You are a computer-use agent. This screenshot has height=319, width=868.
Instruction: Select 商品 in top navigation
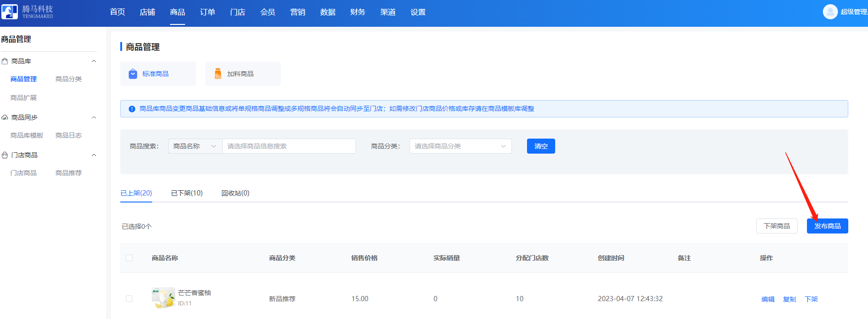[x=178, y=12]
